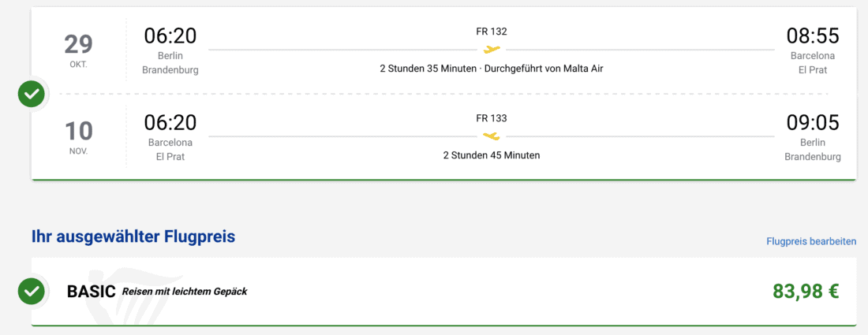Click the FR 133 flight number
The width and height of the screenshot is (868, 335).
[x=492, y=118]
